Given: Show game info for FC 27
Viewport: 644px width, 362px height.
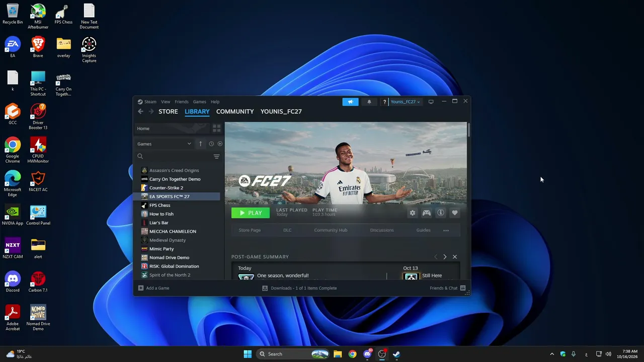Looking at the screenshot, I should pos(441,213).
